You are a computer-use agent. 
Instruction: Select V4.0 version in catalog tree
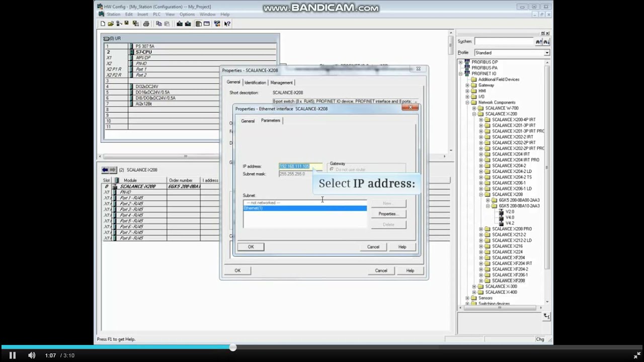[x=510, y=218]
